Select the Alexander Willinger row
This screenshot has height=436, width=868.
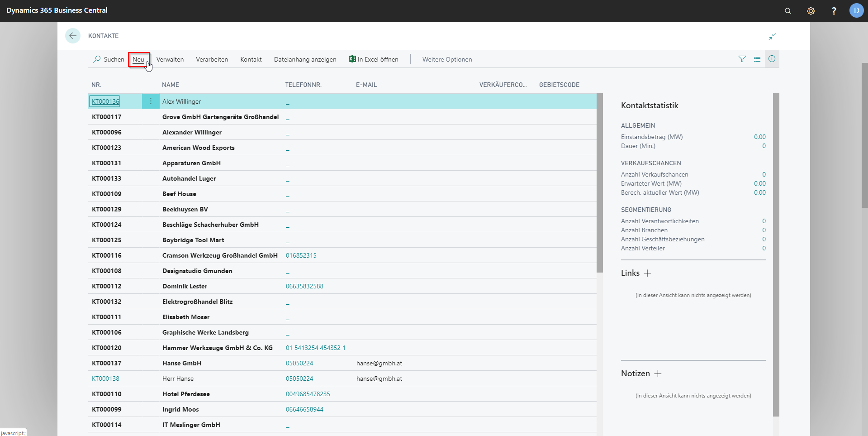click(x=342, y=132)
